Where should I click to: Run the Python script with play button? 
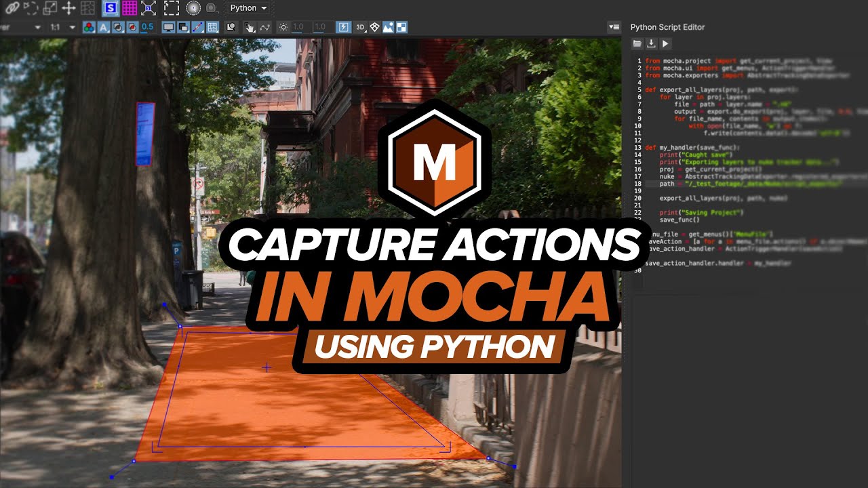point(665,44)
